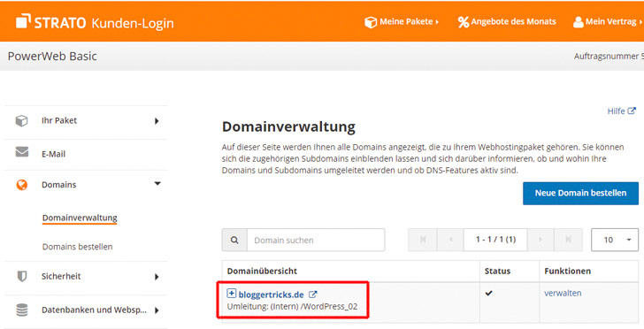Open Domains bestellen in the sidebar

pyautogui.click(x=77, y=247)
